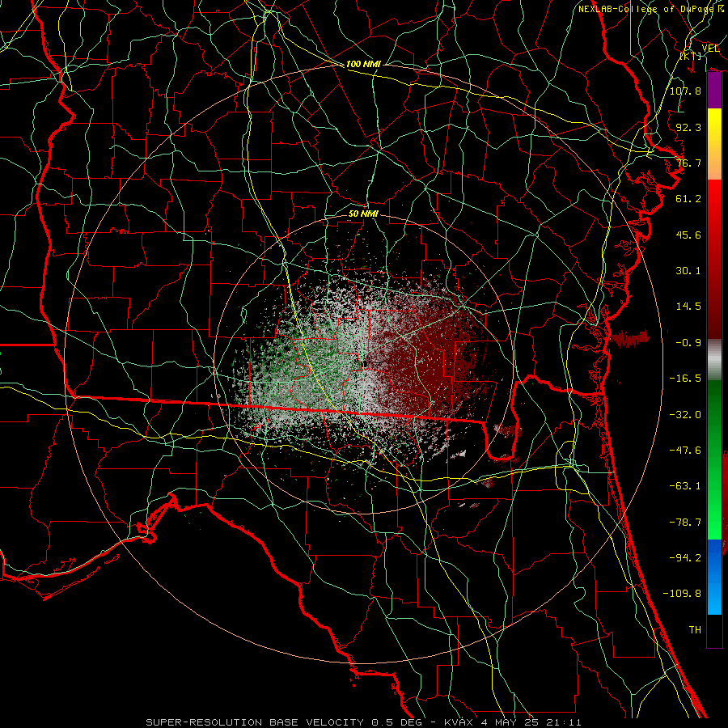Screen dimensions: 728x728
Task: Click the 92.3 value on the velocity scale
Action: tap(688, 127)
